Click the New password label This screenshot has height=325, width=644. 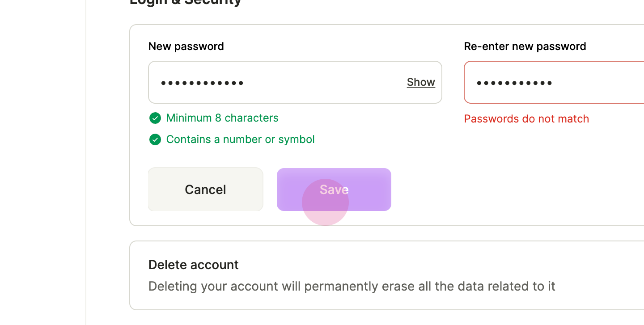[x=186, y=46]
